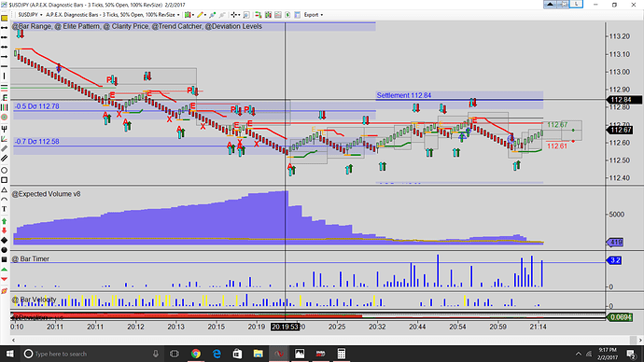Open the $USDJPY symbol dropdown
The height and width of the screenshot is (362, 644).
point(30,15)
